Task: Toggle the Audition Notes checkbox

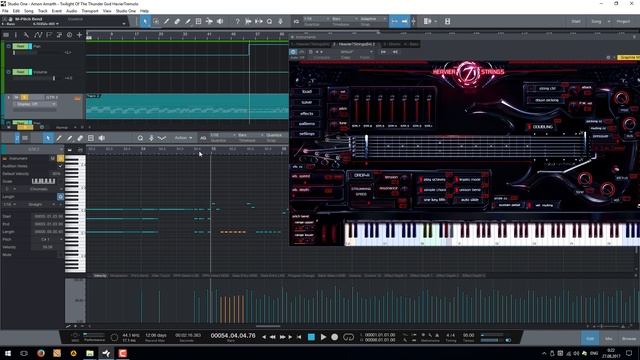Action: 60,166
